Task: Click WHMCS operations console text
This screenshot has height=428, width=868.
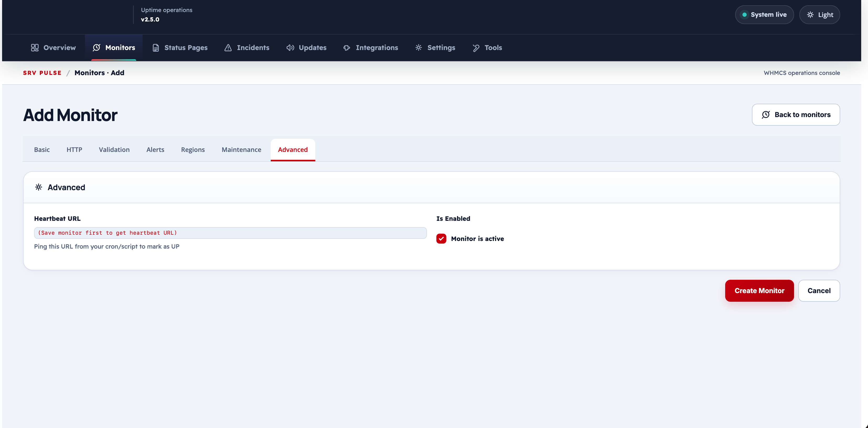Action: [x=802, y=73]
